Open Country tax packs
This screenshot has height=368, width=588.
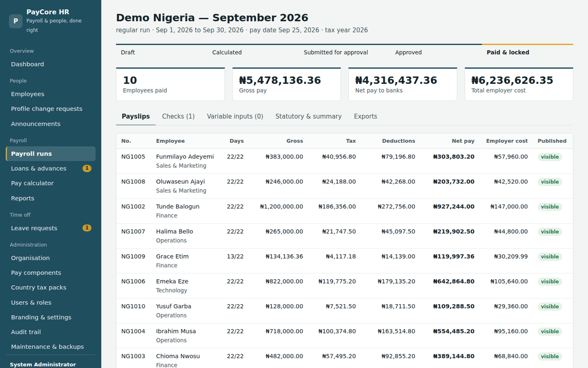50,288
